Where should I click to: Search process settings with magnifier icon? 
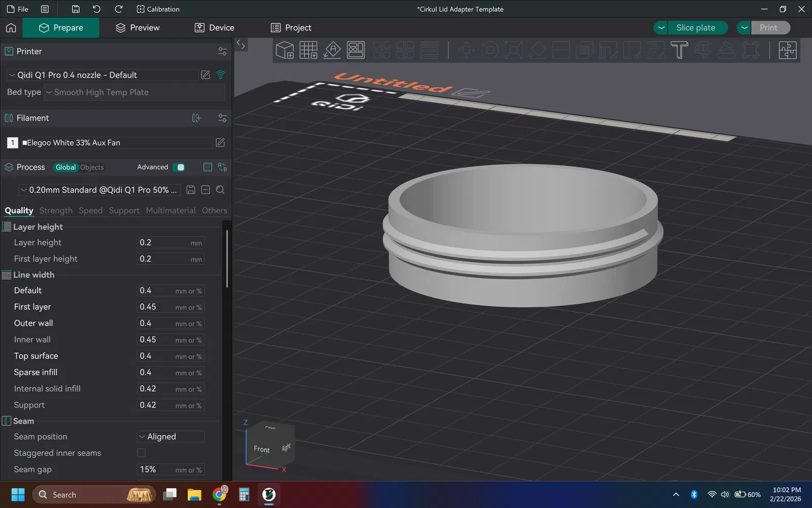(x=220, y=190)
